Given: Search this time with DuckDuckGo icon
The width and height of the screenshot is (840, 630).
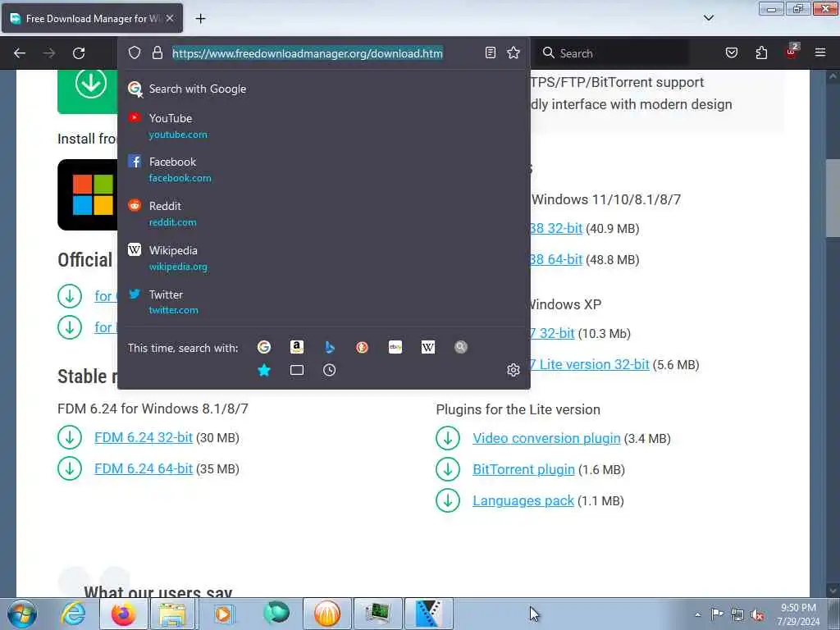Looking at the screenshot, I should coord(362,347).
